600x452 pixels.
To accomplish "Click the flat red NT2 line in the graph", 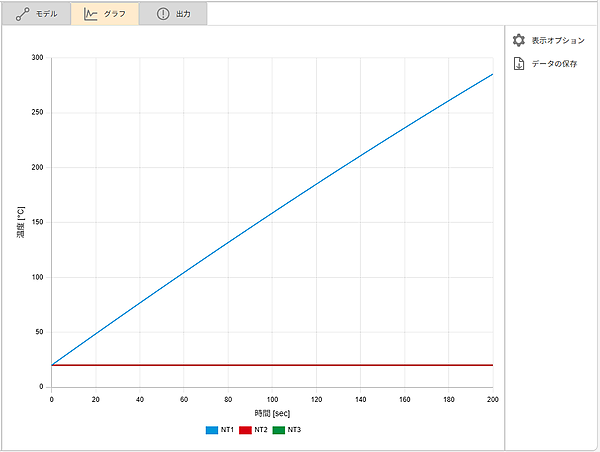I will (x=300, y=365).
